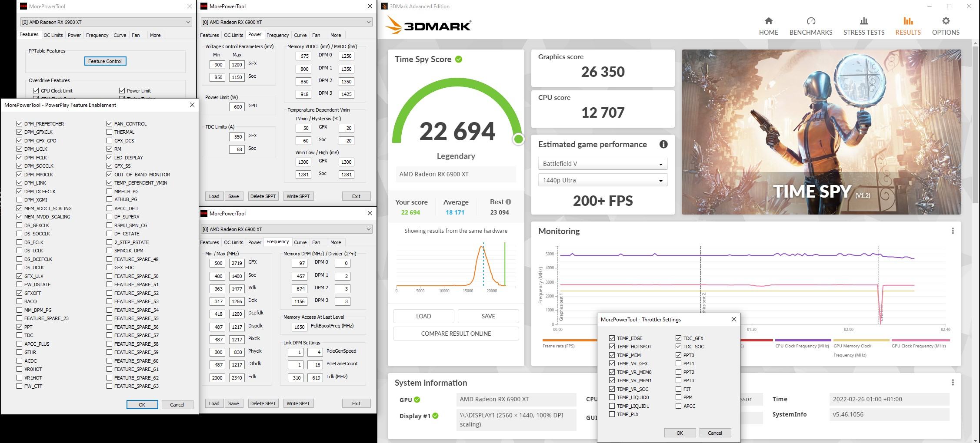
Task: Click Cancel in Throttler Settings dialog
Action: tap(715, 433)
